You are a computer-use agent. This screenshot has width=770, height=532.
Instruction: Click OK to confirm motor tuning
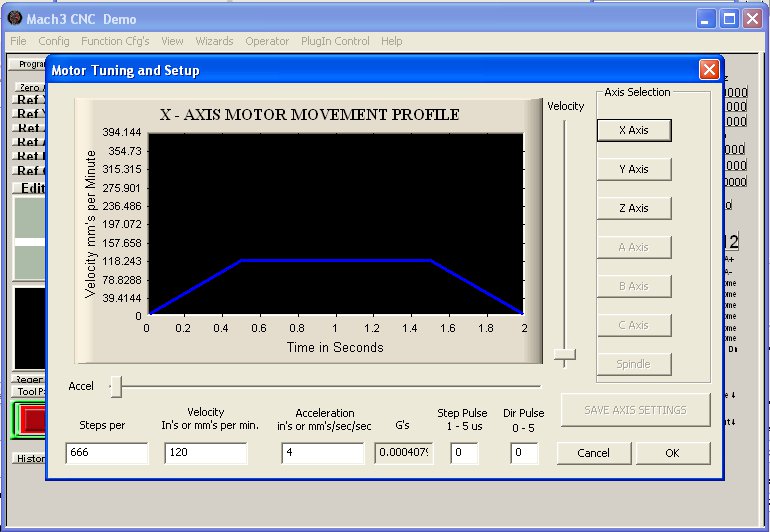pyautogui.click(x=672, y=453)
